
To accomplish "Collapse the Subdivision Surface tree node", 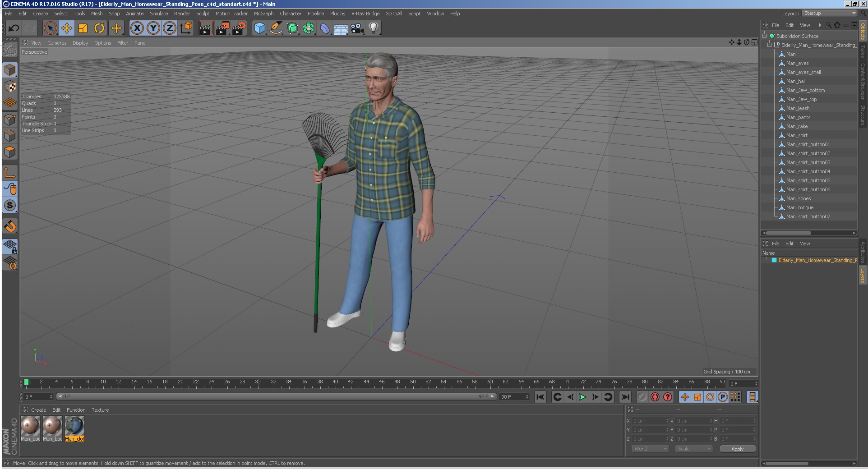I will pyautogui.click(x=765, y=36).
